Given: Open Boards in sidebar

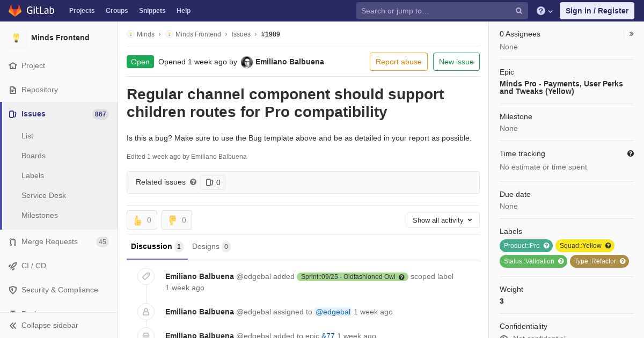Looking at the screenshot, I should (x=33, y=156).
